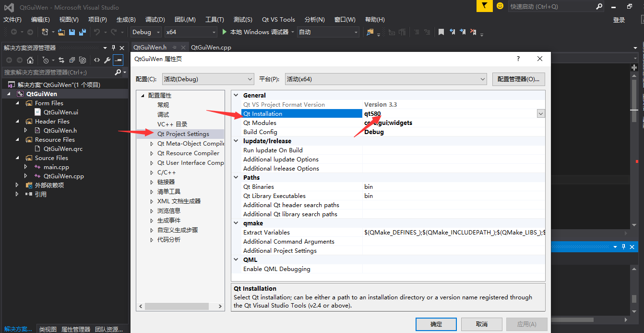Image resolution: width=644 pixels, height=333 pixels.
Task: Open the 调试(D) menu
Action: (x=155, y=20)
